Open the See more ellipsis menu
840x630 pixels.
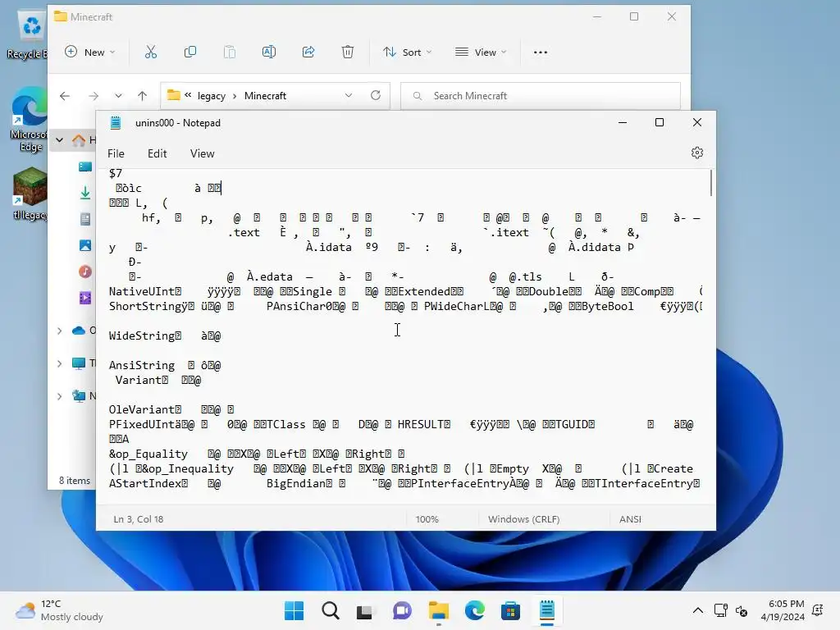[541, 52]
